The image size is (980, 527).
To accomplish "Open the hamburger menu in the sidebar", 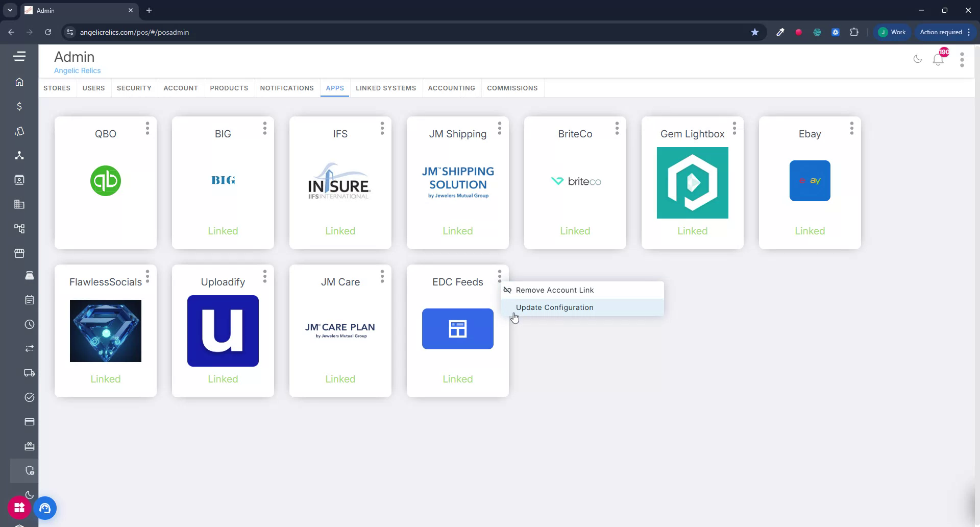I will point(19,56).
